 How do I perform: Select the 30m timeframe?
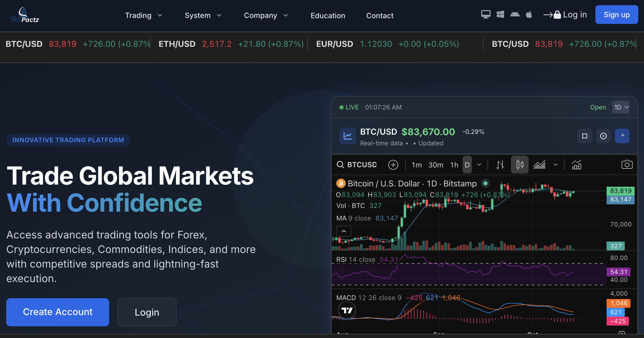click(x=436, y=165)
